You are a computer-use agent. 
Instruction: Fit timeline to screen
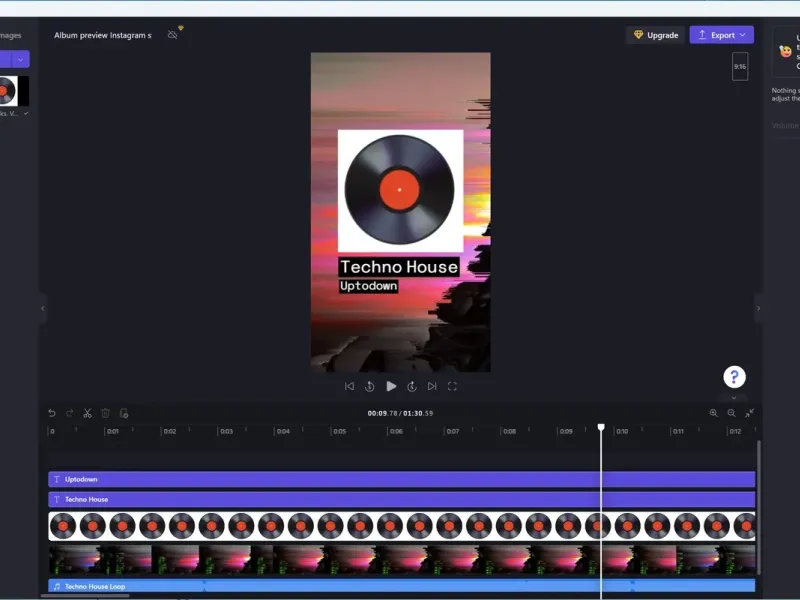[x=749, y=413]
